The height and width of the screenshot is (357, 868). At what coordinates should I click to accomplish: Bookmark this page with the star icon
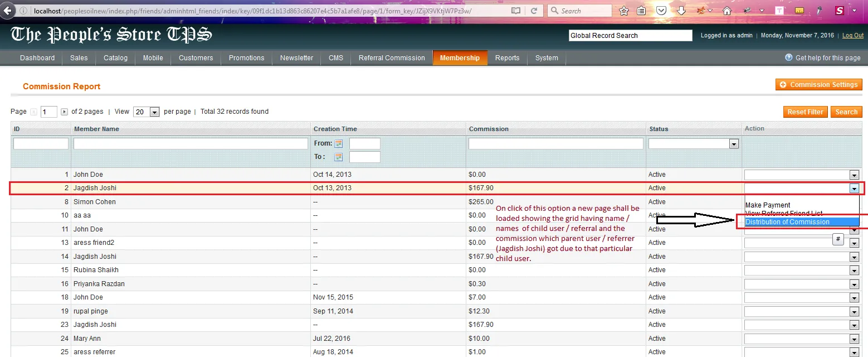pos(624,11)
